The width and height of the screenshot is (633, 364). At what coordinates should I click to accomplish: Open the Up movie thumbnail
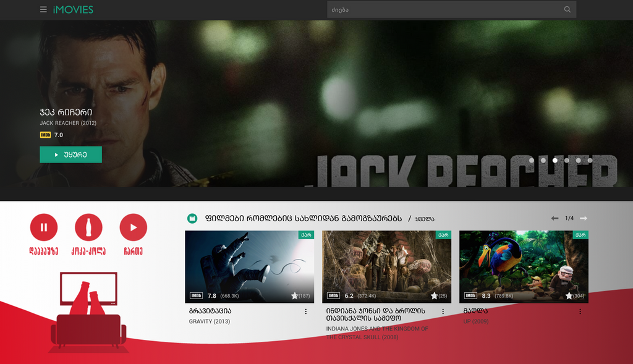pyautogui.click(x=524, y=267)
